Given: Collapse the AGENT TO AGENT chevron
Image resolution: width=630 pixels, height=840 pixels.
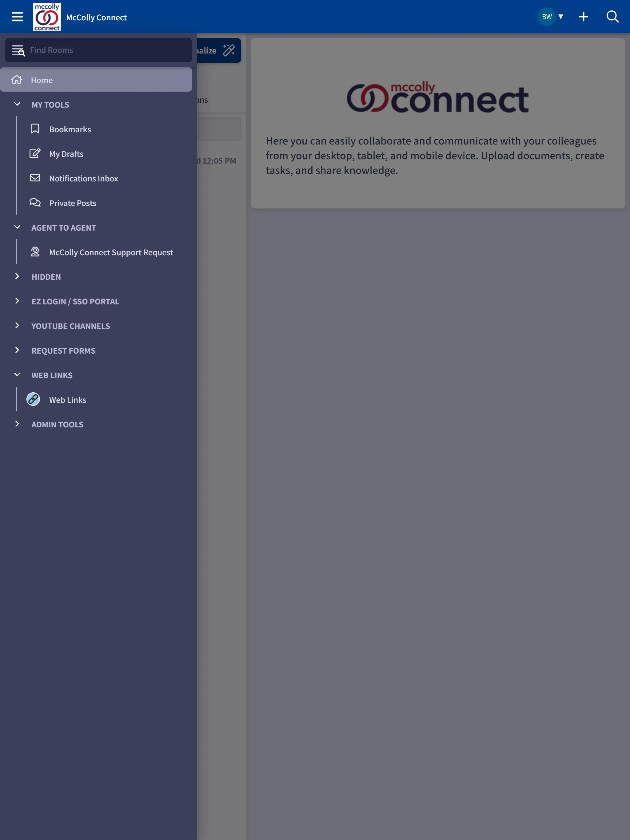Looking at the screenshot, I should click(17, 227).
